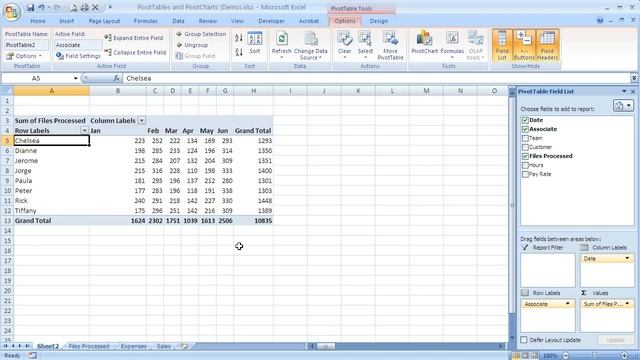Check the Customer field
Viewport: 640px width, 360px height.
[x=525, y=147]
